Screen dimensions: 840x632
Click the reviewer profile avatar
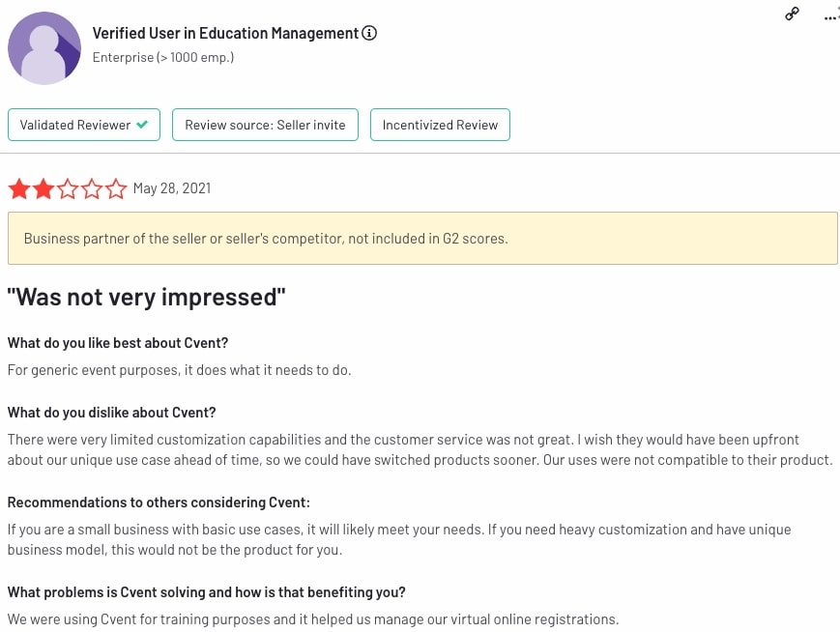(44, 47)
